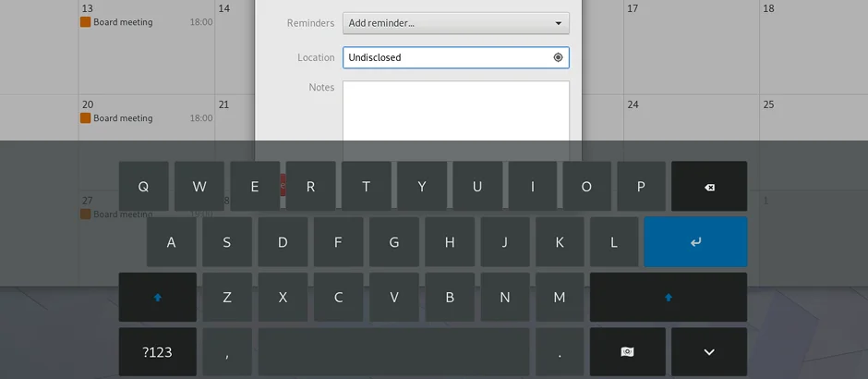868x379 pixels.
Task: Select day 17 in the calendar
Action: [690, 37]
